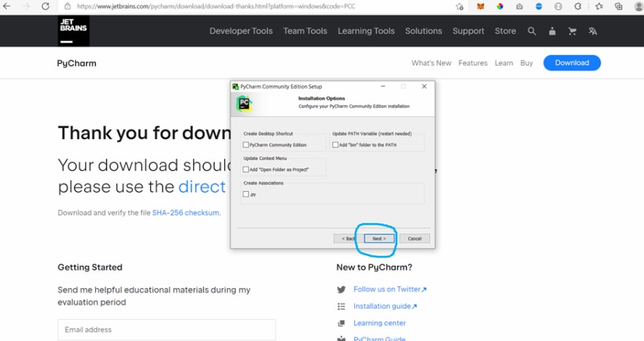This screenshot has height=341, width=644.
Task: Open the SHA-256 checksum link
Action: pyautogui.click(x=186, y=213)
